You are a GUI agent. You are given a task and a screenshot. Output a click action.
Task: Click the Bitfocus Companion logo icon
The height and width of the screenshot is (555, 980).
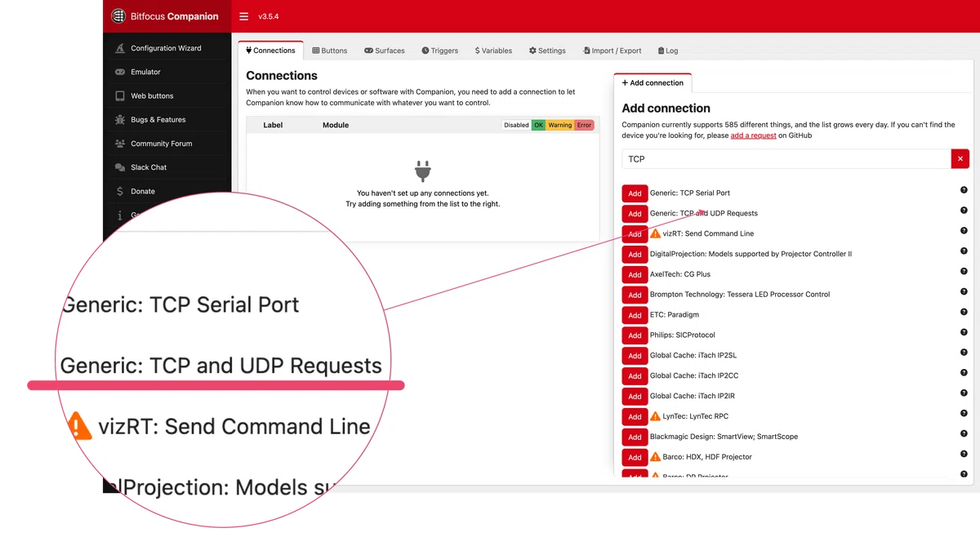tap(118, 16)
